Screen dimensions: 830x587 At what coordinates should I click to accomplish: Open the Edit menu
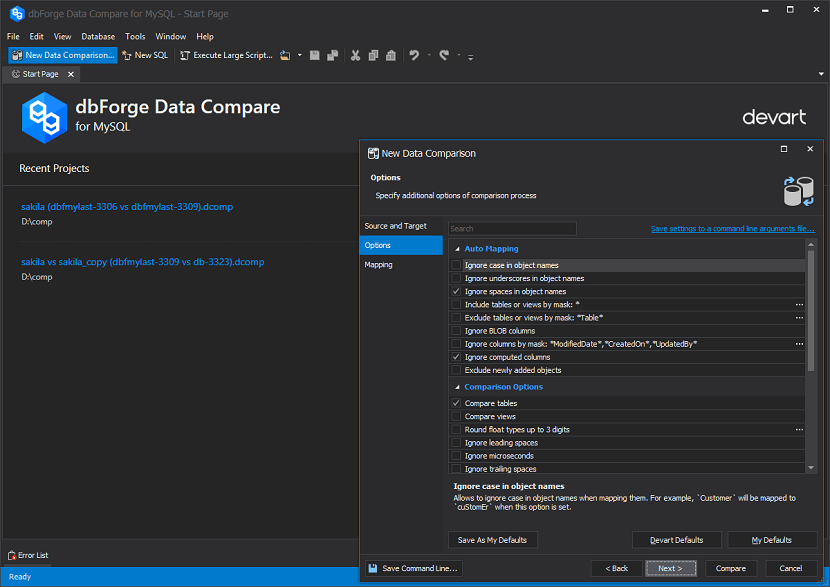coord(37,37)
